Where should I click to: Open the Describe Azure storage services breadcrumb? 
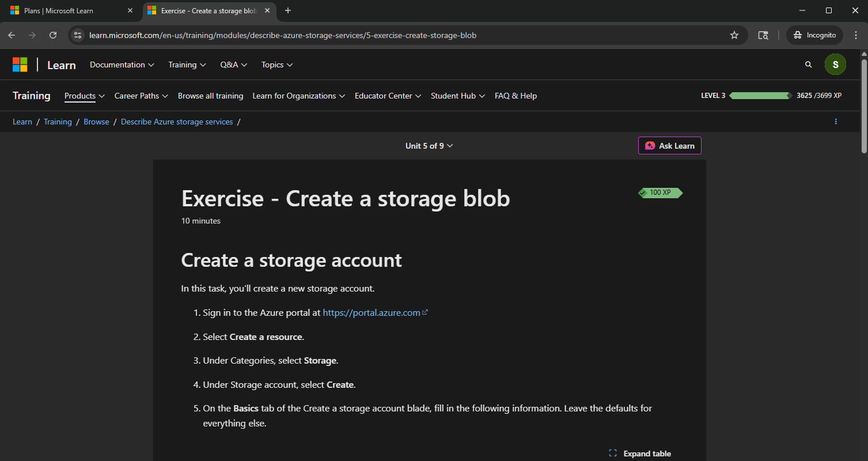[177, 122]
